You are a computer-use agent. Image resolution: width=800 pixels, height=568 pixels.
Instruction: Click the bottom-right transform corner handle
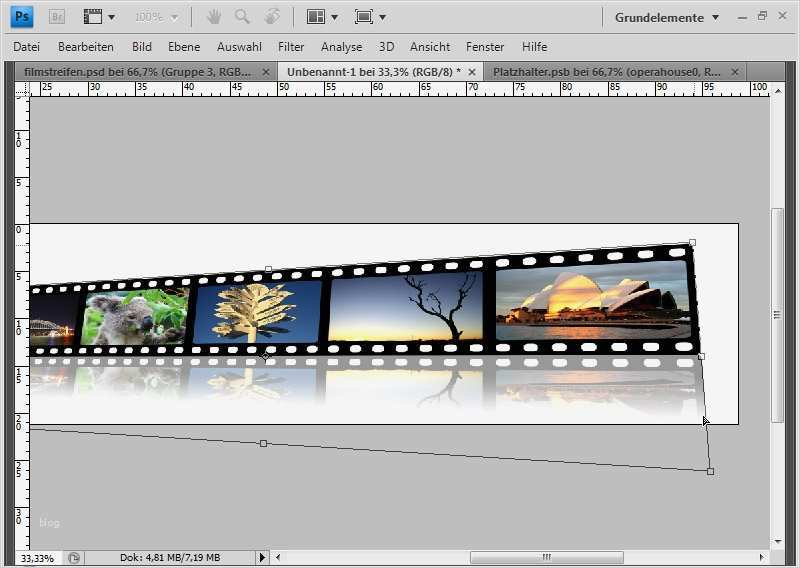pyautogui.click(x=710, y=472)
